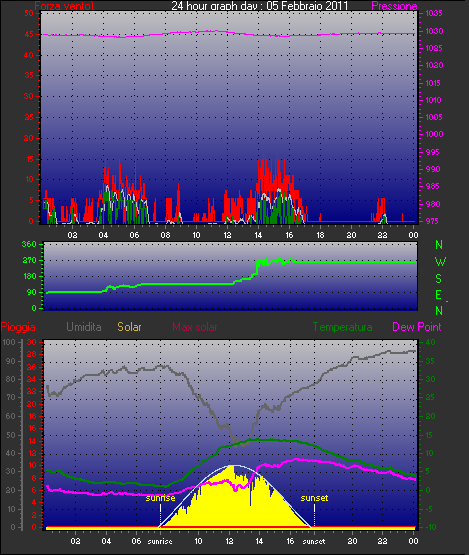
Task: Click the sunset marker label in lower chart
Action: (x=314, y=498)
